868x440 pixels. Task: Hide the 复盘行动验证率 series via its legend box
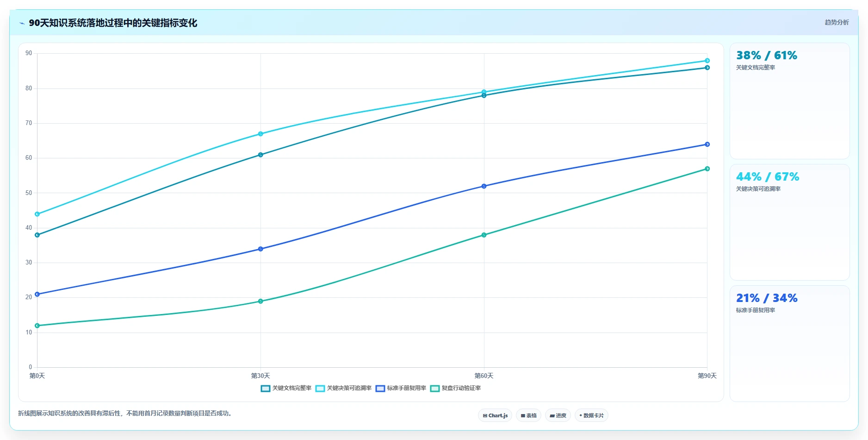(x=435, y=389)
